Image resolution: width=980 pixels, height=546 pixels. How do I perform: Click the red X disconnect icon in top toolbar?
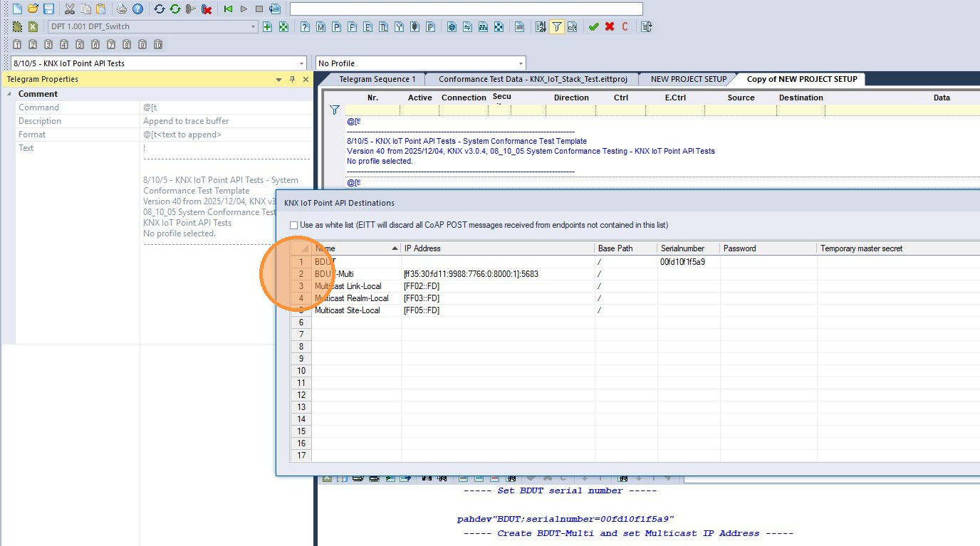(206, 9)
